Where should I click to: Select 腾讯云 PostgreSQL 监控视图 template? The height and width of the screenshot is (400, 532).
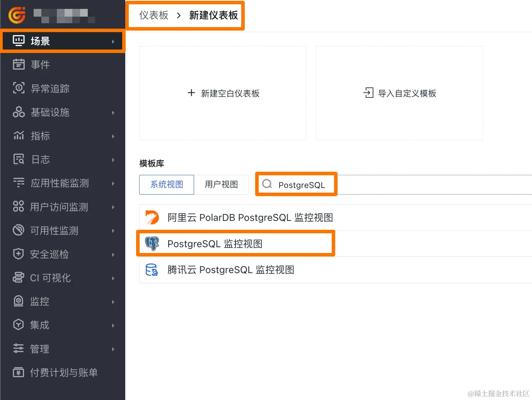click(x=336, y=270)
